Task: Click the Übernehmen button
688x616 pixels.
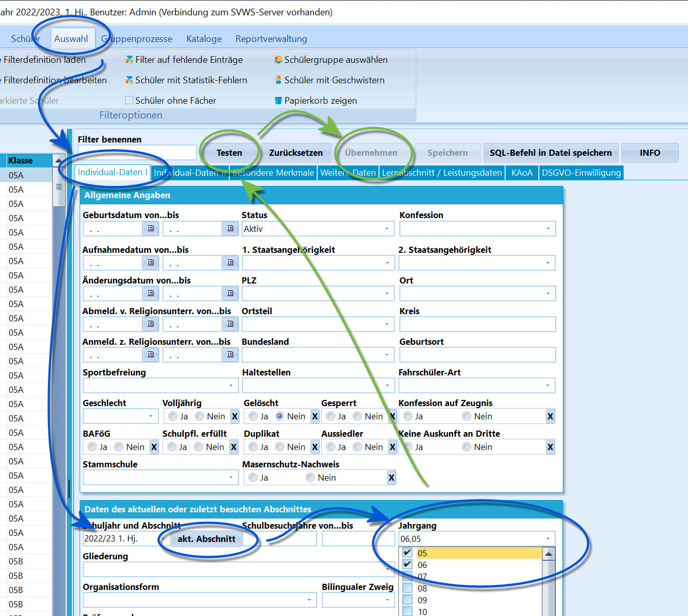Action: pyautogui.click(x=371, y=153)
